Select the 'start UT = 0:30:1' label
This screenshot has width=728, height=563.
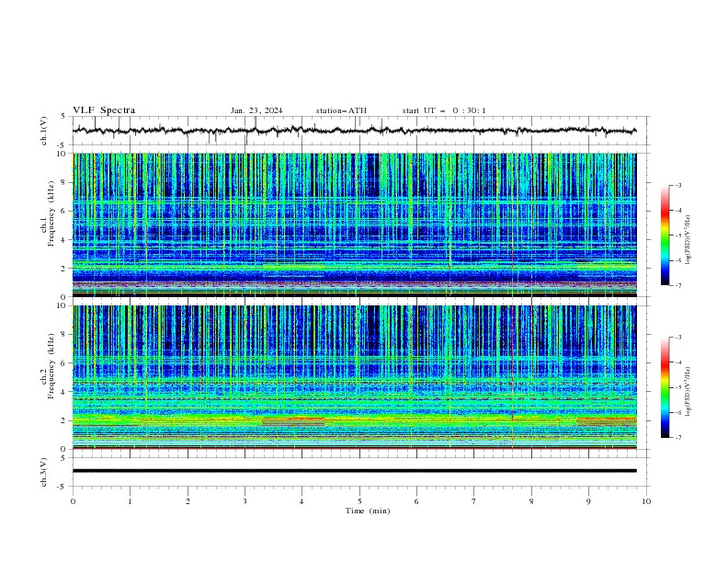click(x=444, y=110)
